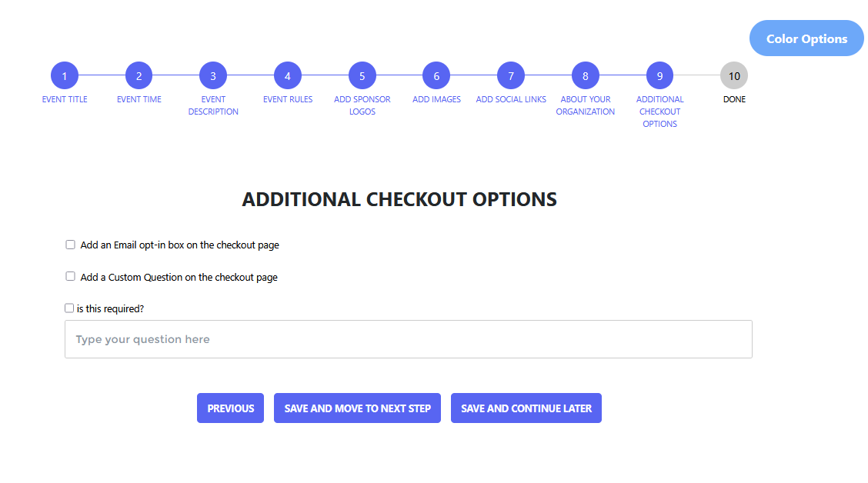Select step 8 About Your Organization circle
868x483 pixels.
point(586,76)
